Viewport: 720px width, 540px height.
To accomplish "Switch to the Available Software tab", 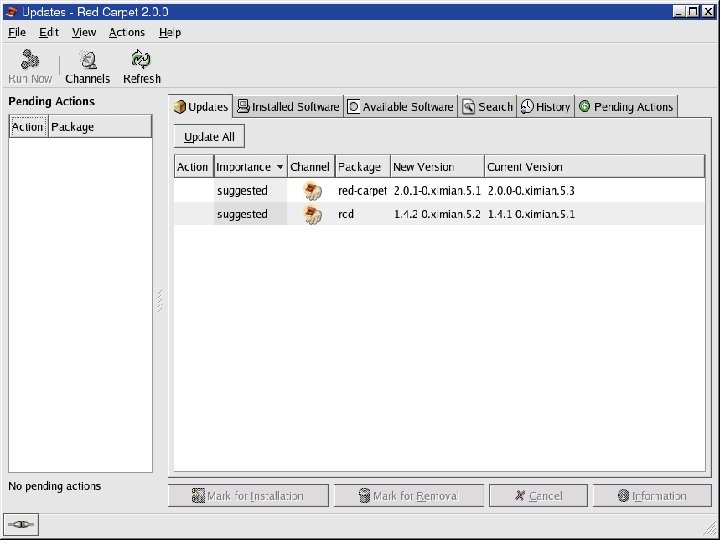I will coord(400,107).
